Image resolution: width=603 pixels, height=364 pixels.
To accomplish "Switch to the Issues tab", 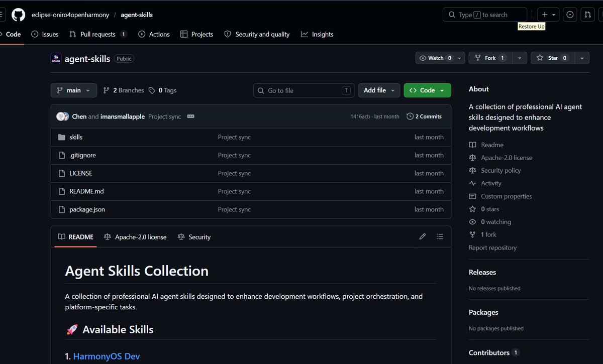I will pos(45,34).
